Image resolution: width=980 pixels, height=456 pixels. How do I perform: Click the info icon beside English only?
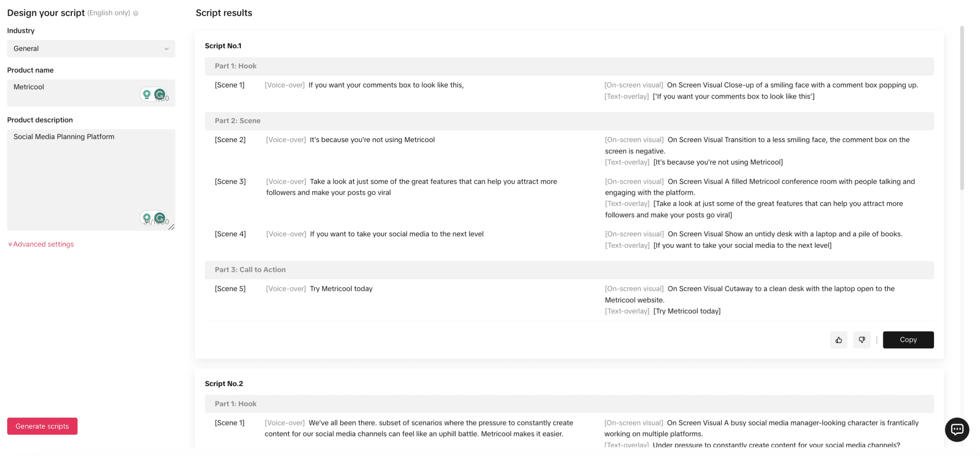pyautogui.click(x=136, y=13)
